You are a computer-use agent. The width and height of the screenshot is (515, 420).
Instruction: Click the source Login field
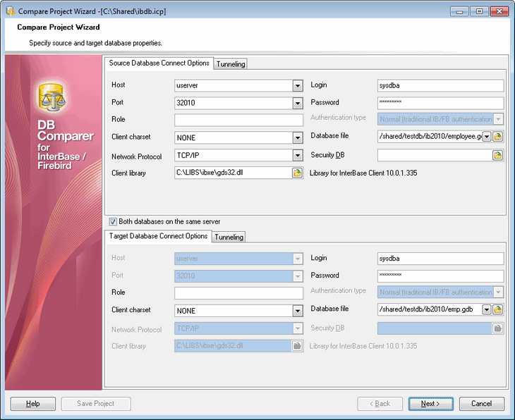pos(440,86)
